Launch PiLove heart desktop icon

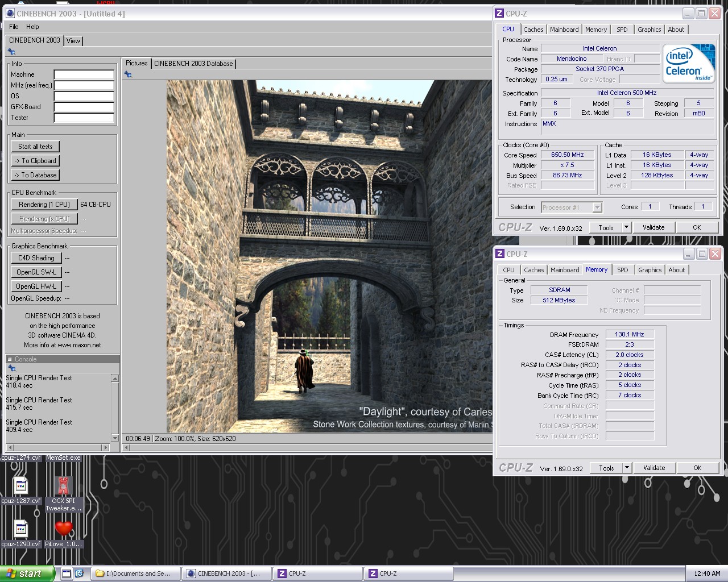point(64,534)
